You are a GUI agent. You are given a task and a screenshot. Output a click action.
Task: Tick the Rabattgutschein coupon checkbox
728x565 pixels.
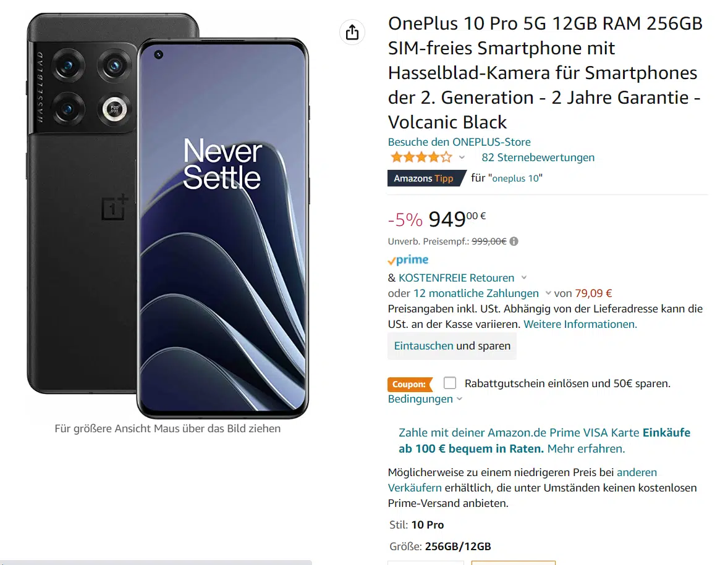[450, 383]
